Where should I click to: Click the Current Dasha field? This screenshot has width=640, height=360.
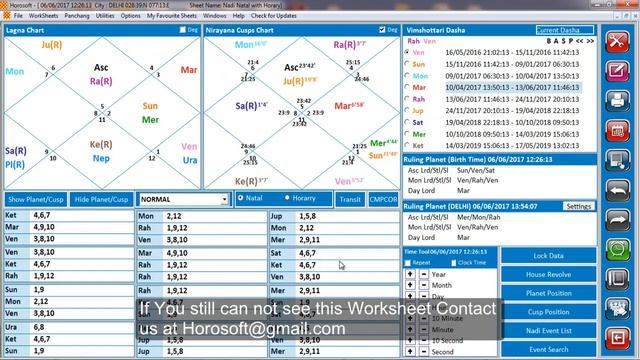coord(565,30)
